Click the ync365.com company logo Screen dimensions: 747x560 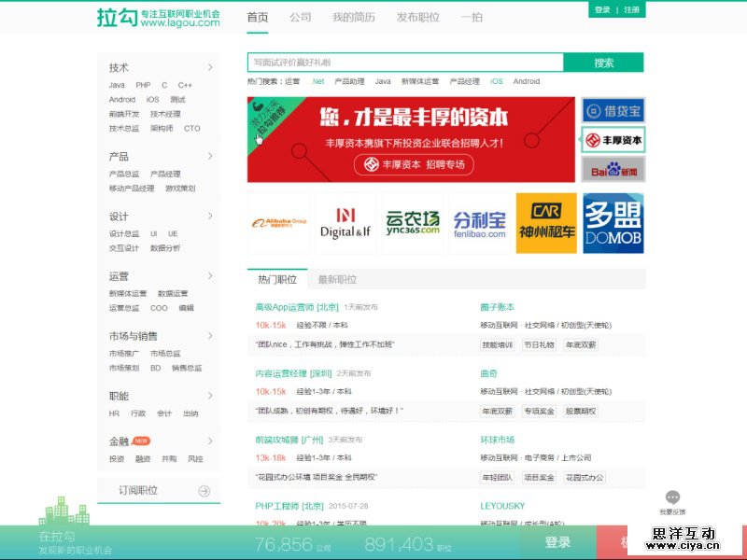[x=413, y=224]
